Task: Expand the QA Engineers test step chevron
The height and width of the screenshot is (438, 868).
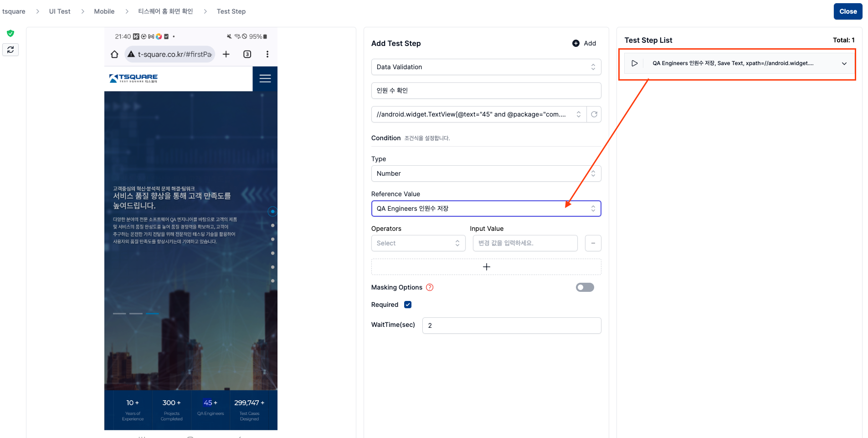Action: point(844,63)
